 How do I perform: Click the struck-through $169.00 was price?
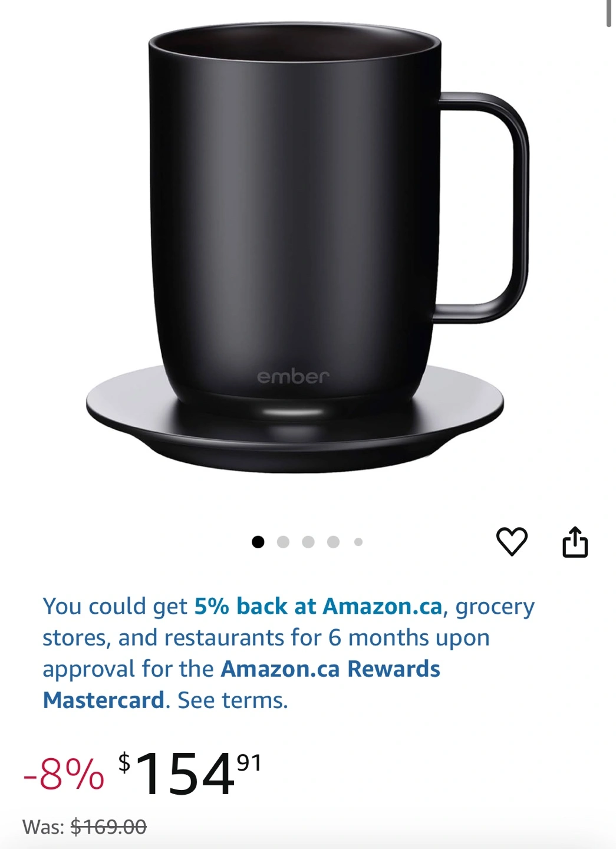point(108,827)
